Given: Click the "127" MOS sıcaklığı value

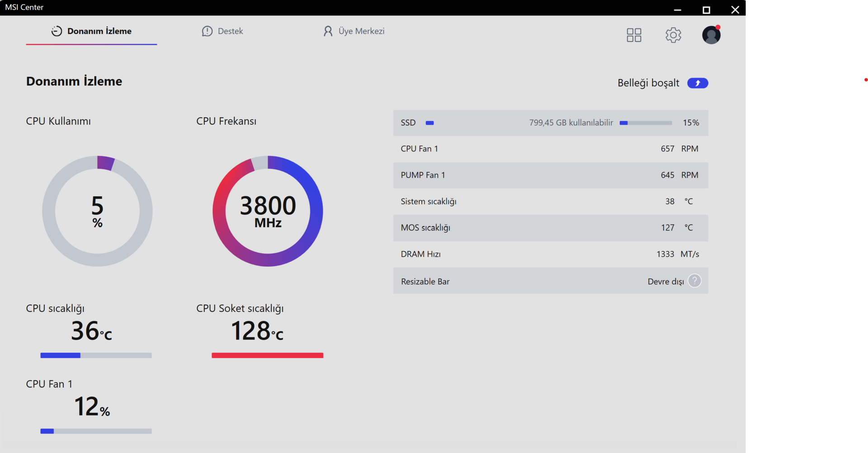Looking at the screenshot, I should click(x=667, y=228).
